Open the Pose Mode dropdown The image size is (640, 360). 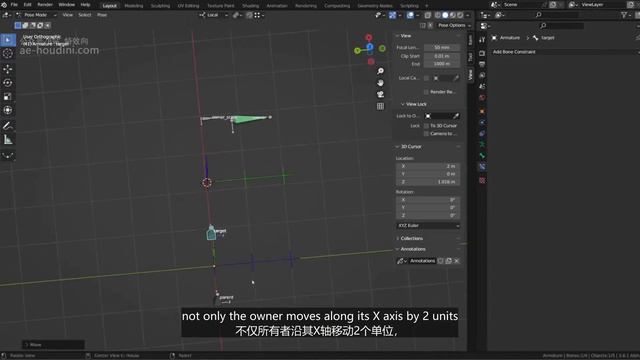click(36, 15)
